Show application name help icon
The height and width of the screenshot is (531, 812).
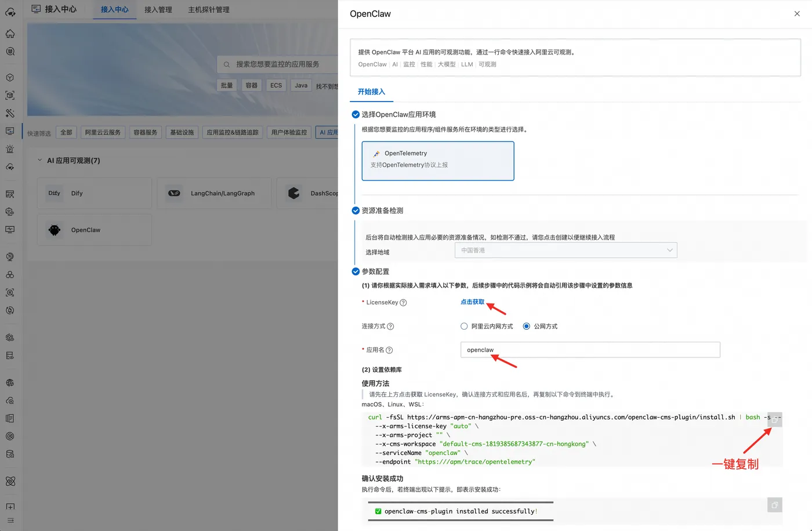(x=389, y=350)
